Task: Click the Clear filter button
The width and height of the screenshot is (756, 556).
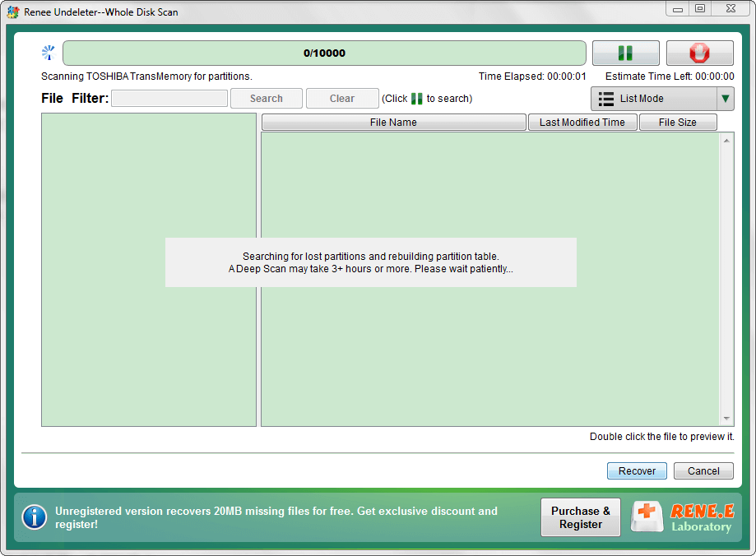Action: [342, 99]
